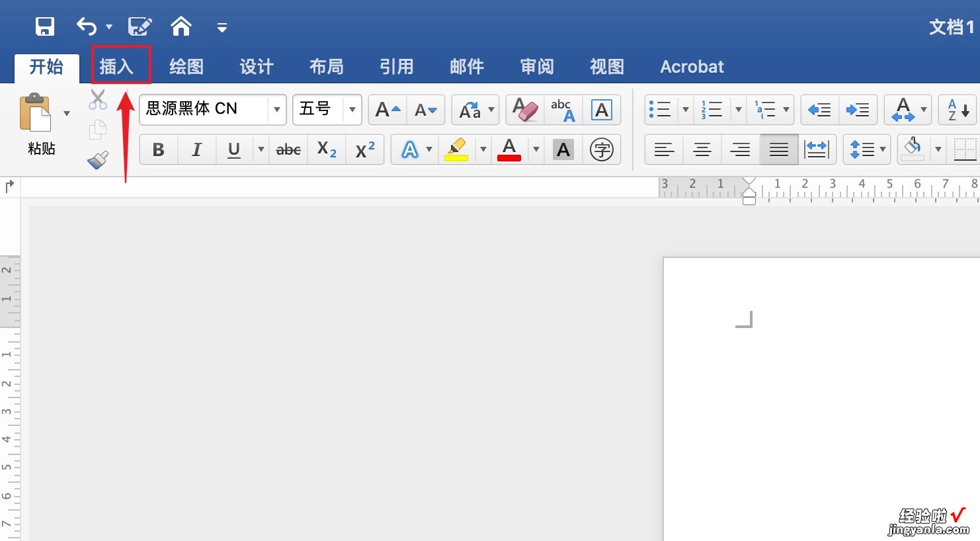
Task: Switch to the 开始 tab
Action: 46,67
